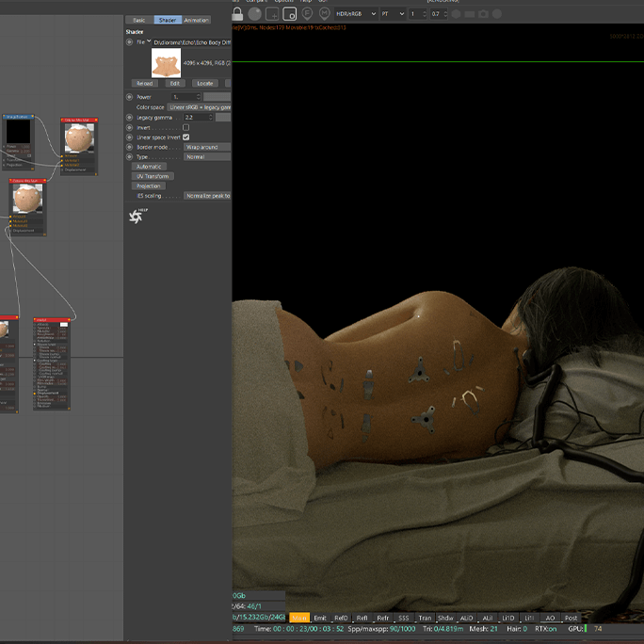Image resolution: width=644 pixels, height=644 pixels.
Task: Switch to the Basic tab
Action: coord(139,20)
